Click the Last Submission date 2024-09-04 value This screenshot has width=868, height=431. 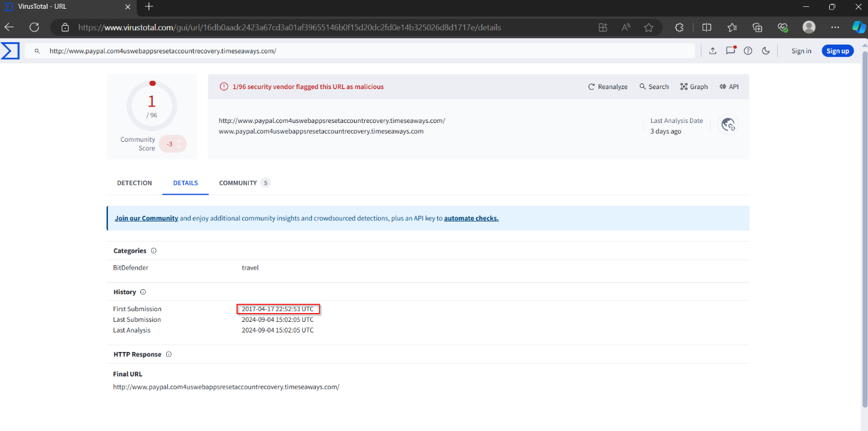coord(278,319)
